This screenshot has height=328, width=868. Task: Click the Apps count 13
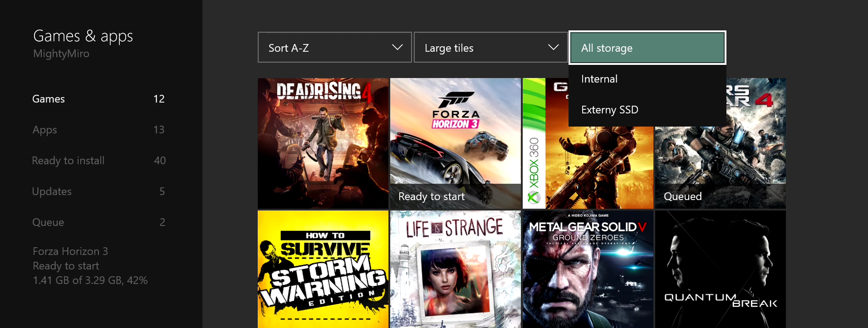pyautogui.click(x=159, y=130)
